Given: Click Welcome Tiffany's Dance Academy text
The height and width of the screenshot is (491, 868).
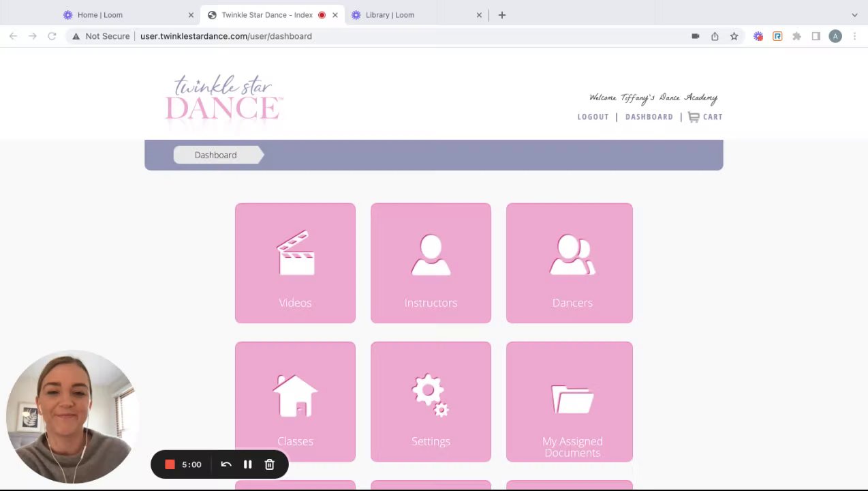Looking at the screenshot, I should click(x=653, y=98).
